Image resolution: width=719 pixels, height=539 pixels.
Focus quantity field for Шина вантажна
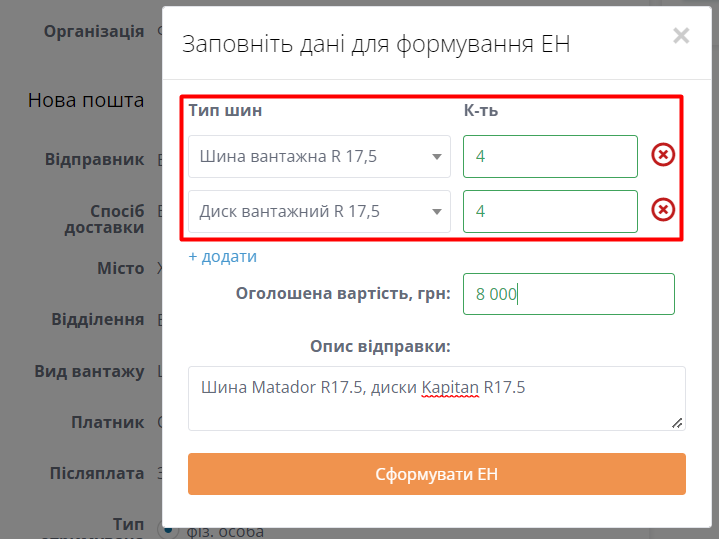coord(550,156)
